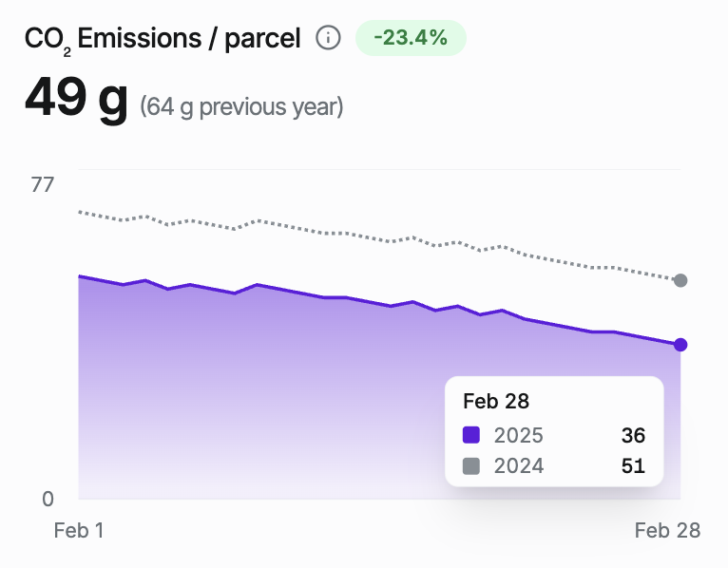Click the 77 y-axis maximum label

point(43,184)
